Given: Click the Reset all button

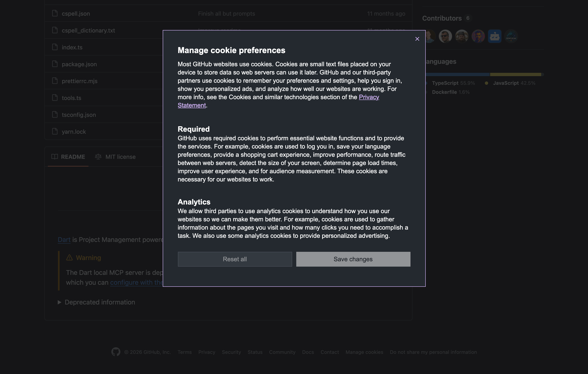Looking at the screenshot, I should 235,259.
